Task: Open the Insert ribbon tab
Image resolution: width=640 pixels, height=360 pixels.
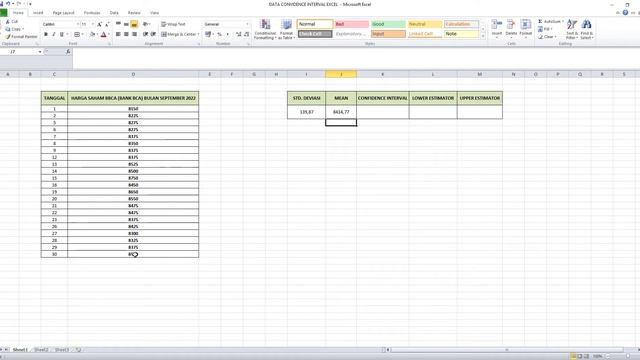Action: 38,13
